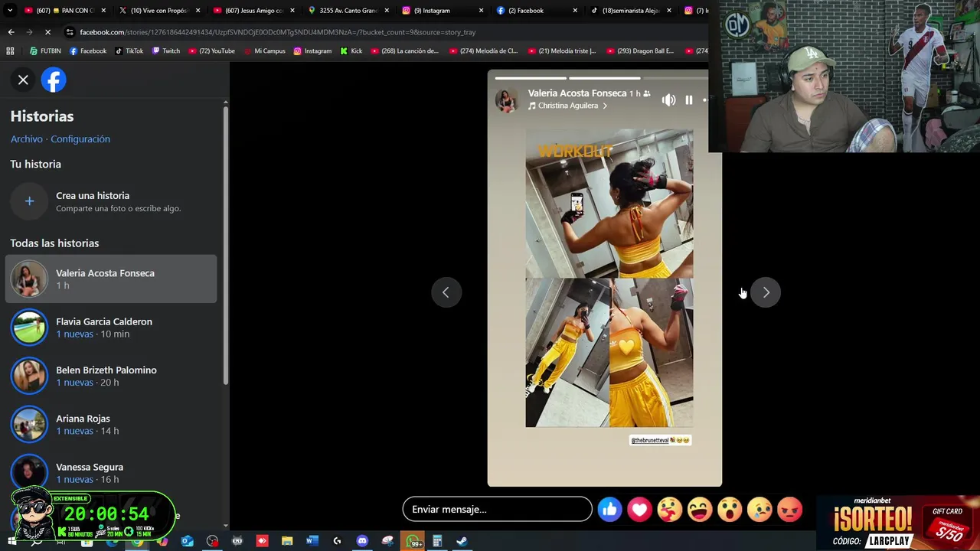This screenshot has height=551, width=980.
Task: Open the (72) YouTube bookmark
Action: click(x=211, y=51)
